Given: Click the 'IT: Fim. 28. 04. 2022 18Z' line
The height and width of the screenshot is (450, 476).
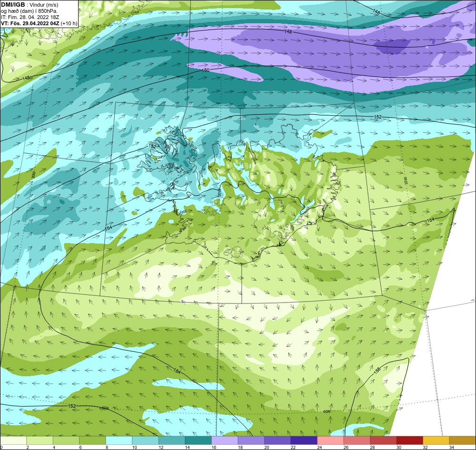Looking at the screenshot, I should [30, 17].
